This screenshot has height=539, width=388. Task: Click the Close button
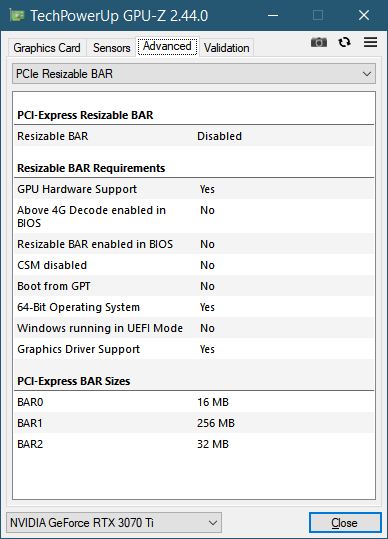(345, 522)
